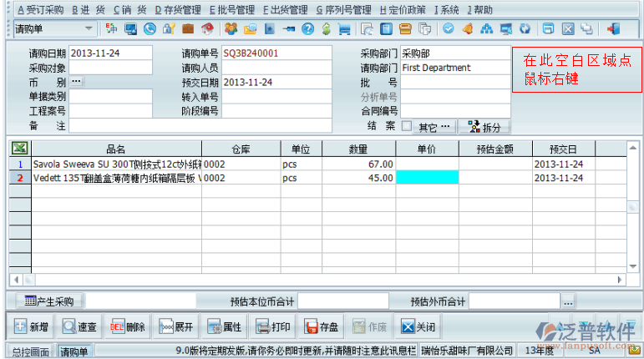Click the 请购人员 input field
Image resolution: width=644 pixels, height=359 pixels.
276,68
